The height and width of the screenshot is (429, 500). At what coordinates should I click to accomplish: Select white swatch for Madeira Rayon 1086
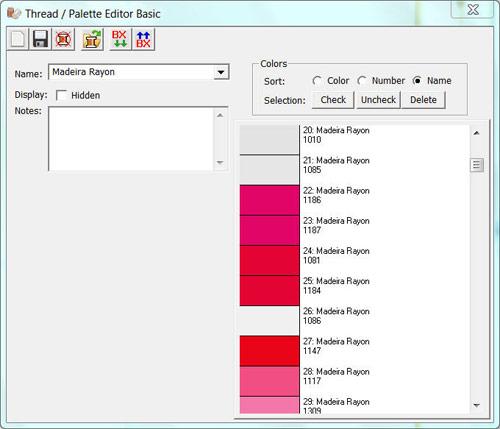[x=269, y=321]
